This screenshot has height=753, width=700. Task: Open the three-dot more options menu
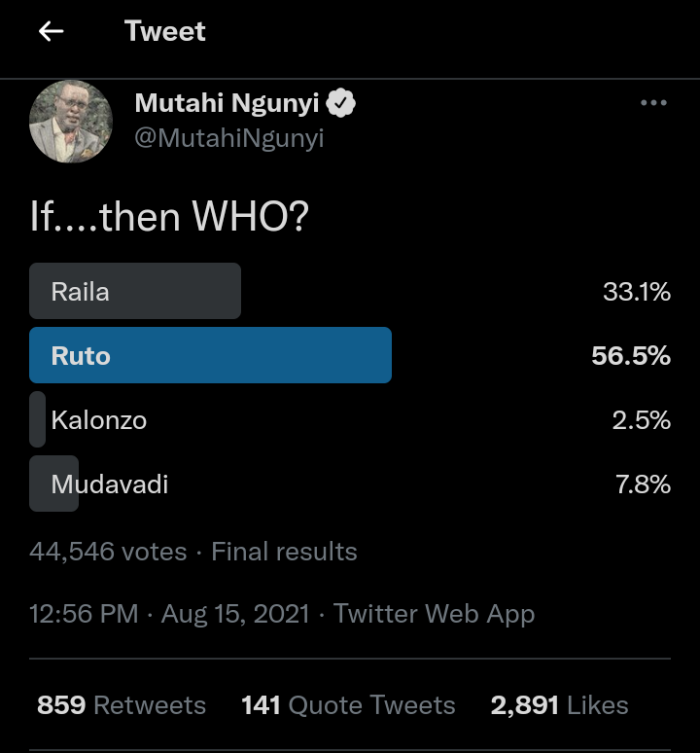point(653,104)
